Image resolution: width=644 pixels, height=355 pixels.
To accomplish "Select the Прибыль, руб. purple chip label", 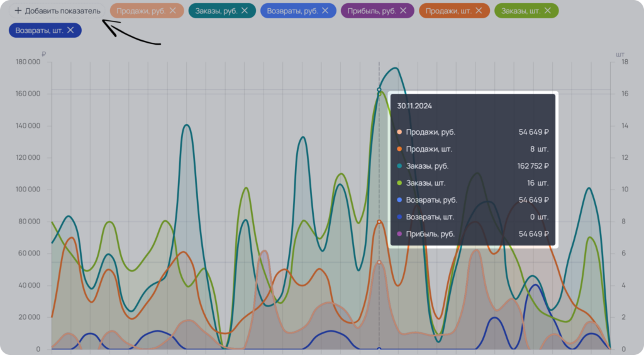I will [x=372, y=11].
